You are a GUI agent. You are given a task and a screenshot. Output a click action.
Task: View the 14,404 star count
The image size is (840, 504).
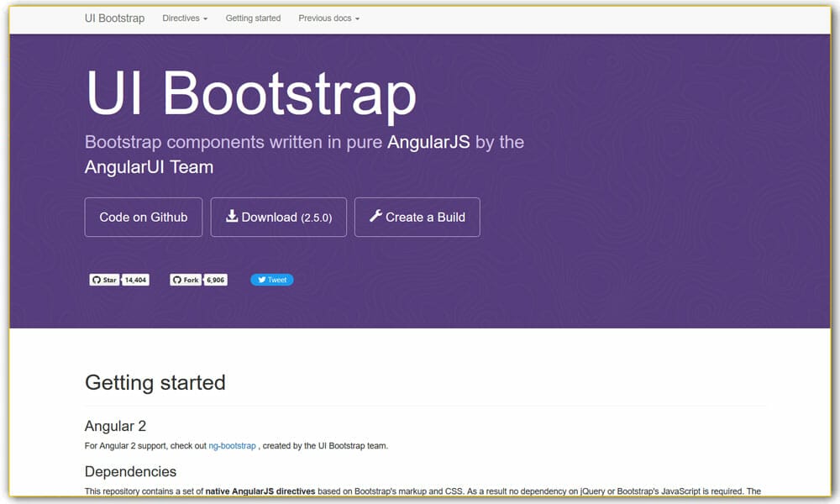click(134, 279)
